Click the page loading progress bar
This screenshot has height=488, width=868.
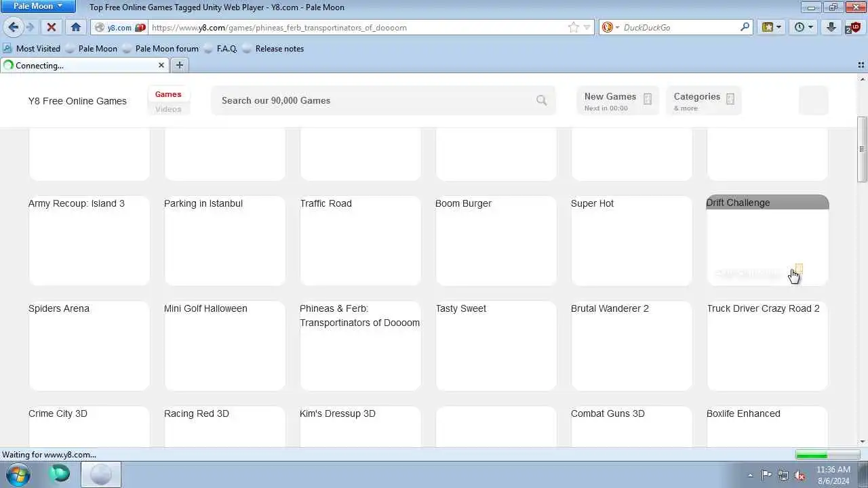coord(827,455)
